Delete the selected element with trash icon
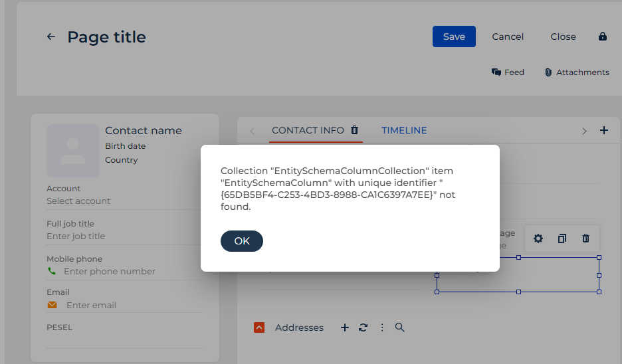 click(585, 238)
